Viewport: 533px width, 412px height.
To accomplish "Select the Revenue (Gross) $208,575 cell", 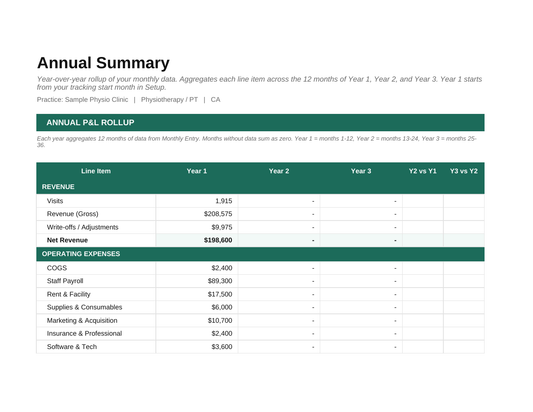I will (x=197, y=214).
